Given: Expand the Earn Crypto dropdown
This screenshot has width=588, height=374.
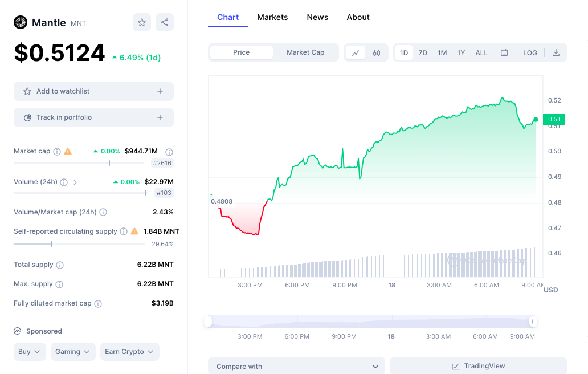Looking at the screenshot, I should point(129,352).
